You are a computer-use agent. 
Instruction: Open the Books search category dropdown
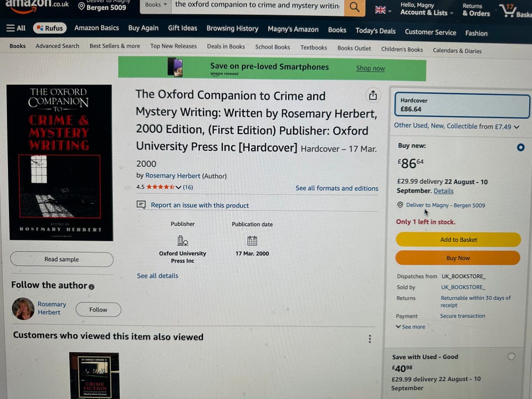pyautogui.click(x=156, y=6)
